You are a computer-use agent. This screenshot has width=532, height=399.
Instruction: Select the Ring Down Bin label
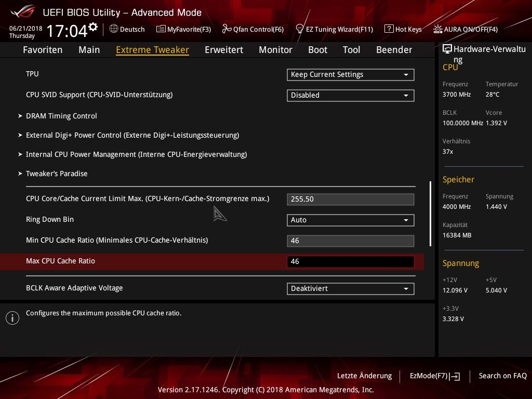[50, 220]
